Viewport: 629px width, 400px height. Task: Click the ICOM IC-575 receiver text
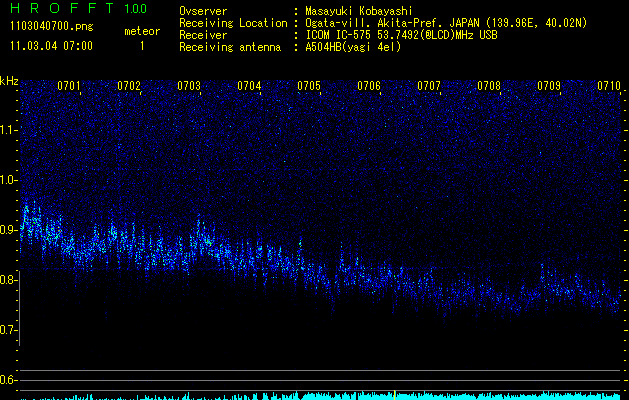[402, 35]
